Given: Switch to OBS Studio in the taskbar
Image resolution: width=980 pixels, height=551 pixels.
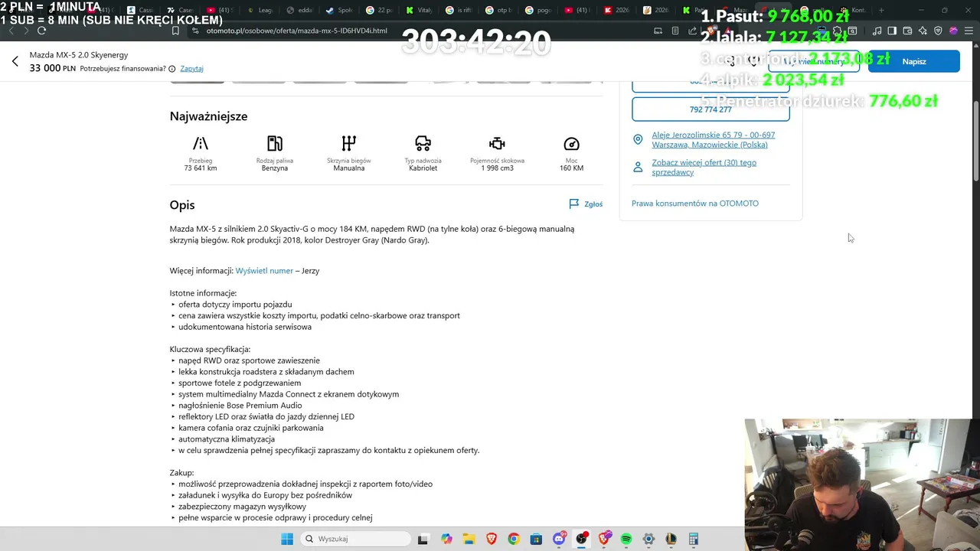Looking at the screenshot, I should 581,539.
